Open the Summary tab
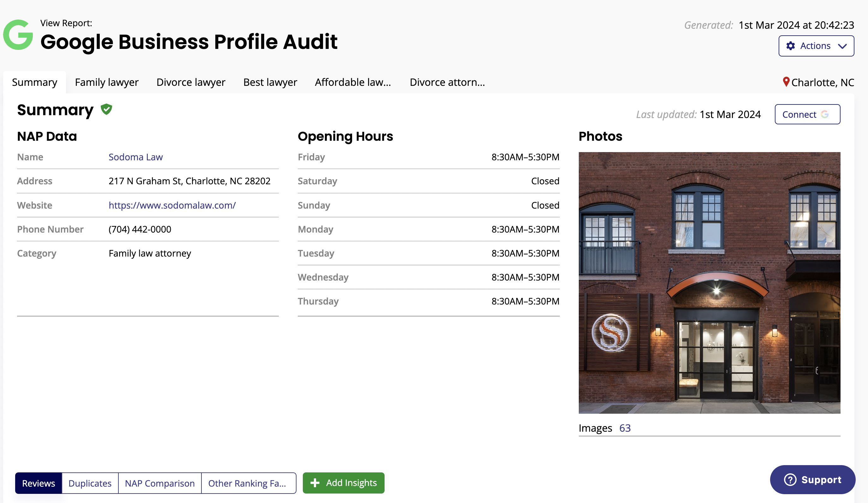Viewport: 868px width, 503px height. point(34,82)
